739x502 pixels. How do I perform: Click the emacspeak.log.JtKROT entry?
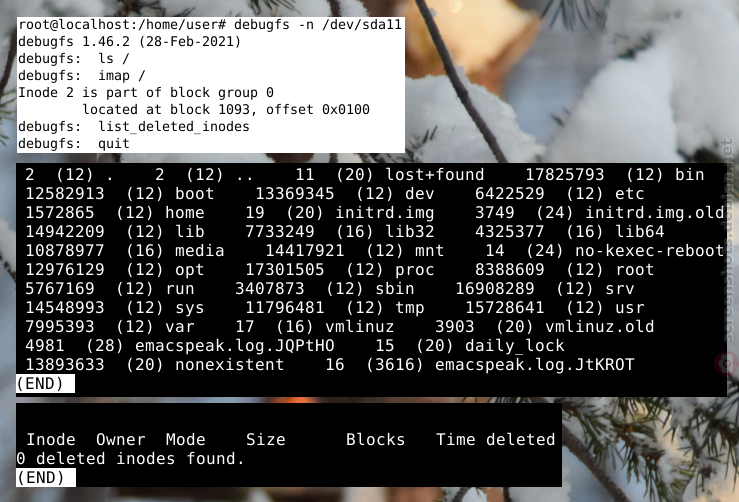click(534, 364)
